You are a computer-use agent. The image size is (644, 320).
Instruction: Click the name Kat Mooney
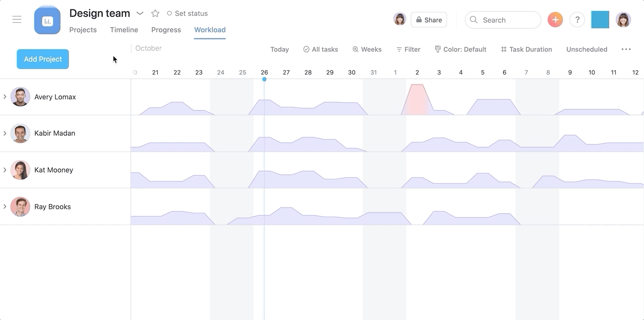54,170
